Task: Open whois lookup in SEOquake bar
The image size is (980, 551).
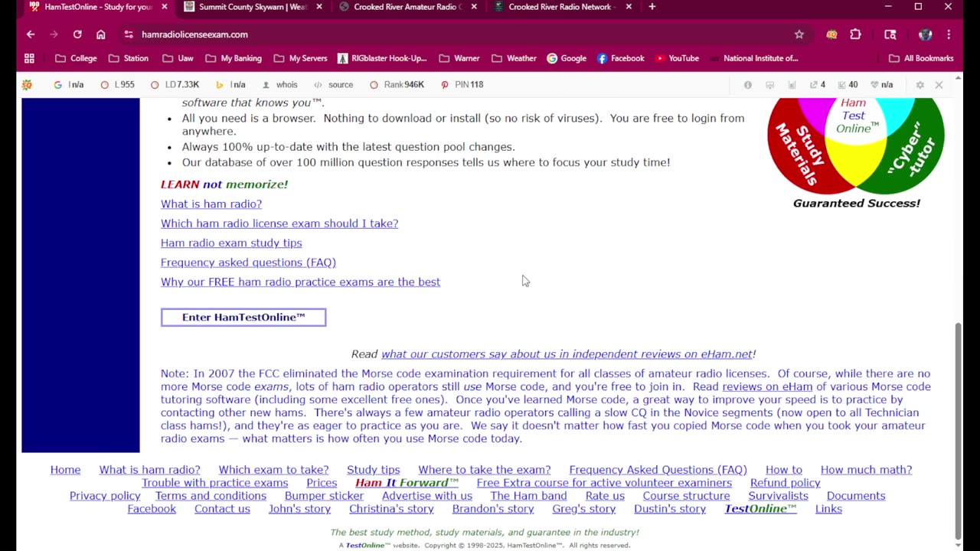Action: [x=279, y=85]
